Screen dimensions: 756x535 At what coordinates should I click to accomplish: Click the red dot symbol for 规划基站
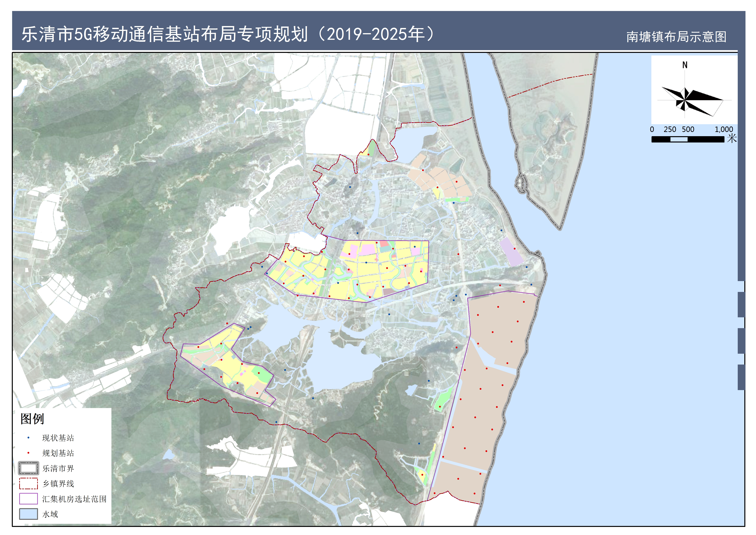pos(28,453)
